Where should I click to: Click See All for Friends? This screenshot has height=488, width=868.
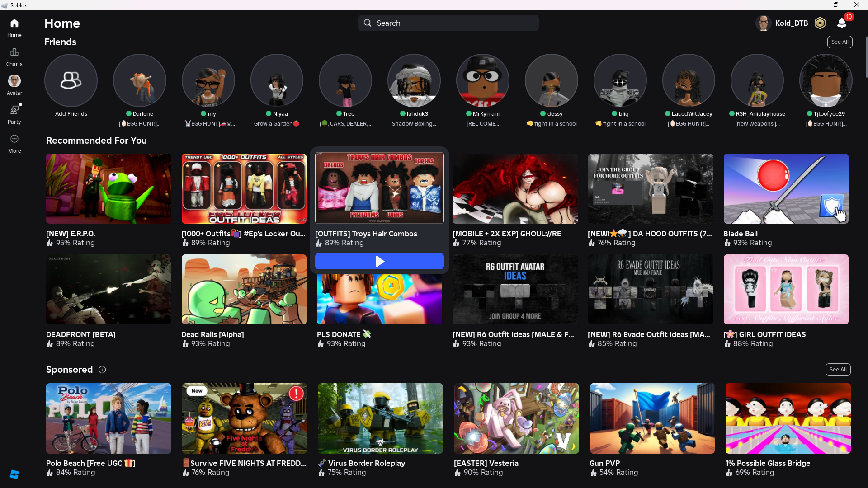[x=840, y=42]
